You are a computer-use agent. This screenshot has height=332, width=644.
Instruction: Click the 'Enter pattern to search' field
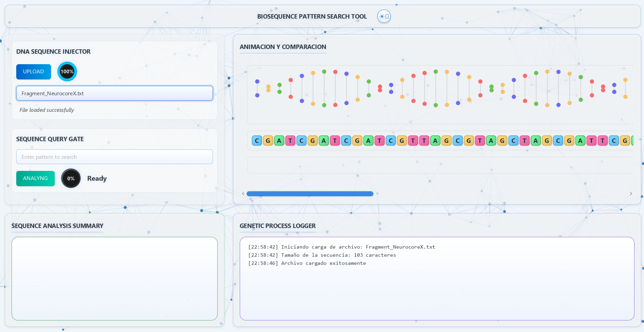115,157
